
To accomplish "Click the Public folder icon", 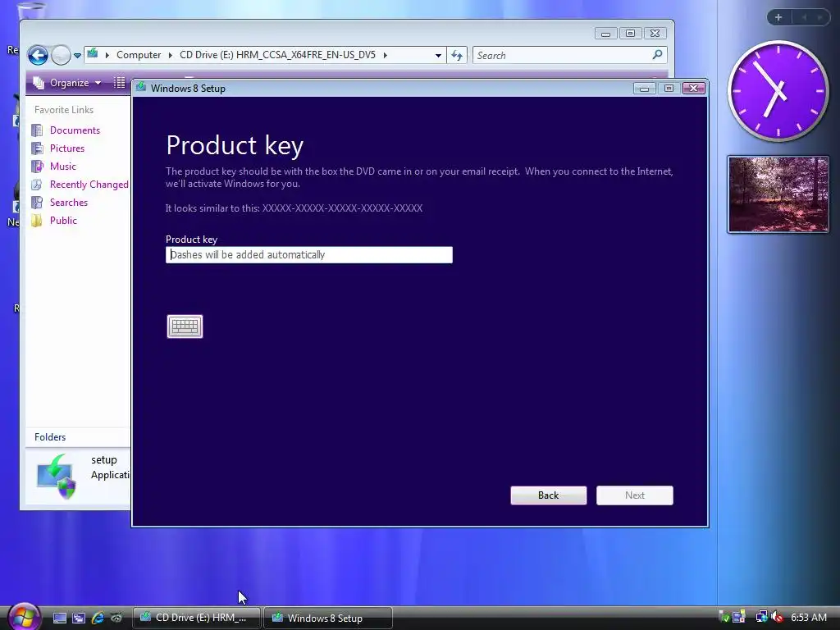I will tap(37, 220).
